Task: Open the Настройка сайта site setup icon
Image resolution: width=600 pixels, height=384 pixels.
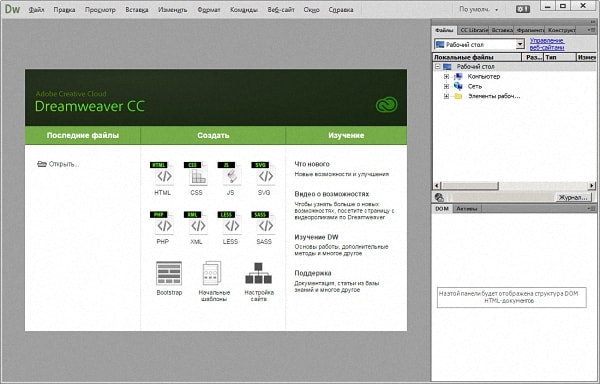Action: [x=259, y=273]
